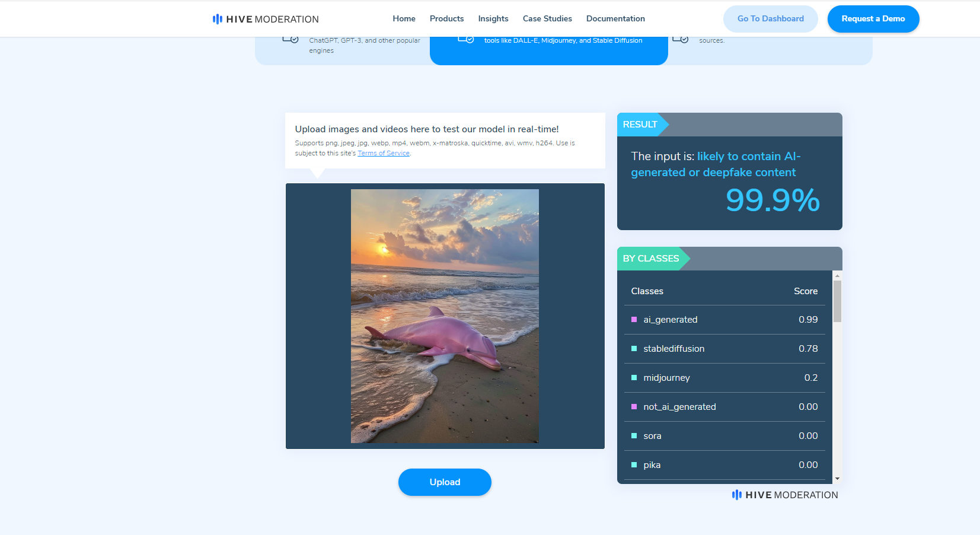Open the Documentation page
Viewport: 980px width, 535px height.
tap(615, 19)
